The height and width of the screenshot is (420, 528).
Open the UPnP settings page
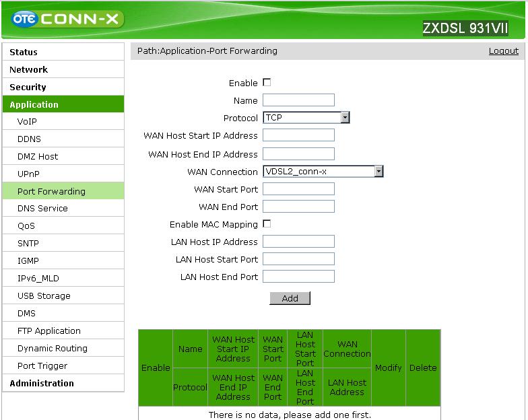click(x=63, y=174)
